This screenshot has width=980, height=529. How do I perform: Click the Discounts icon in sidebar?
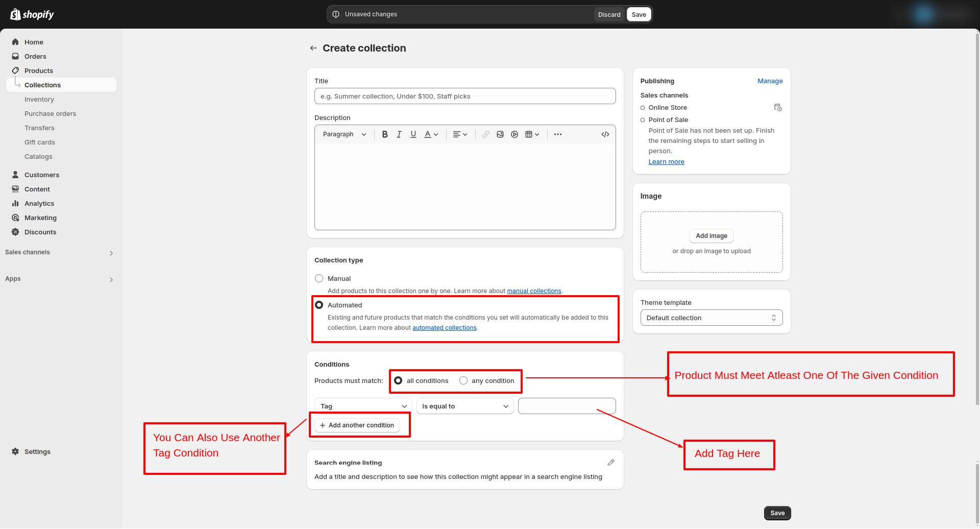tap(15, 232)
